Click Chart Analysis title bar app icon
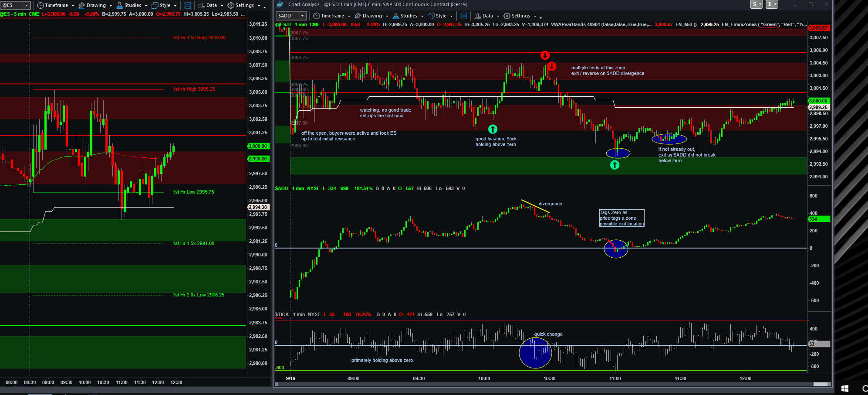This screenshot has width=868, height=395. [x=280, y=4]
